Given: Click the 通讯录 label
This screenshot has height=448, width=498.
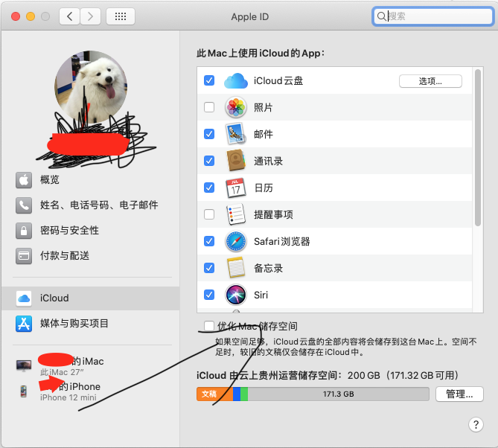Looking at the screenshot, I should 268,161.
